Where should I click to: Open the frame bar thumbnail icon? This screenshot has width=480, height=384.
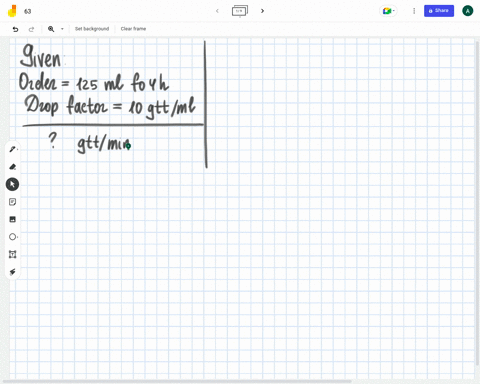tap(240, 11)
